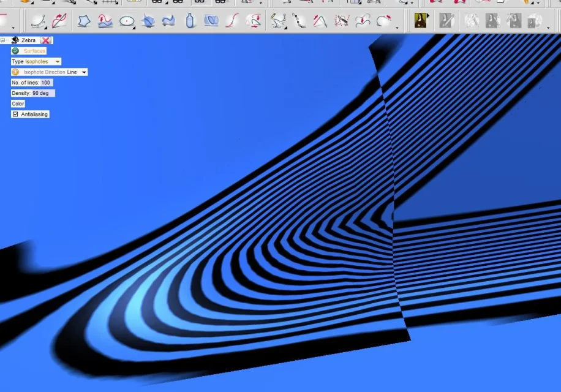The height and width of the screenshot is (392, 561).
Task: Click the red S-shaped curve icon
Action: pyautogui.click(x=232, y=21)
